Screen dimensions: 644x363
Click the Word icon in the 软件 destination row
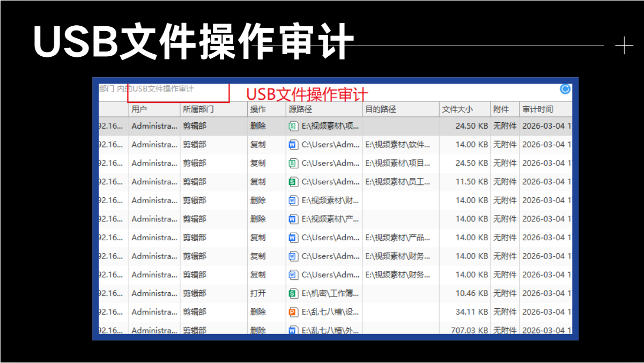pyautogui.click(x=293, y=145)
